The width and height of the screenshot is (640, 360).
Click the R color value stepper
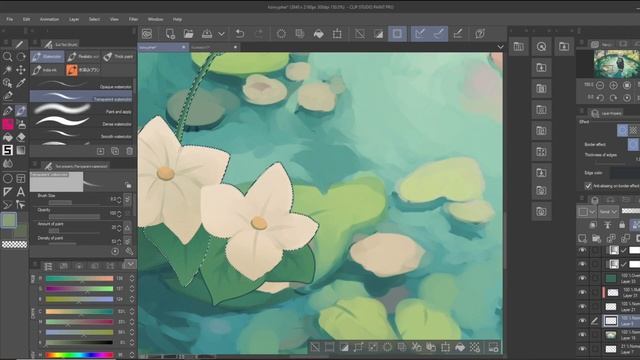point(132,278)
